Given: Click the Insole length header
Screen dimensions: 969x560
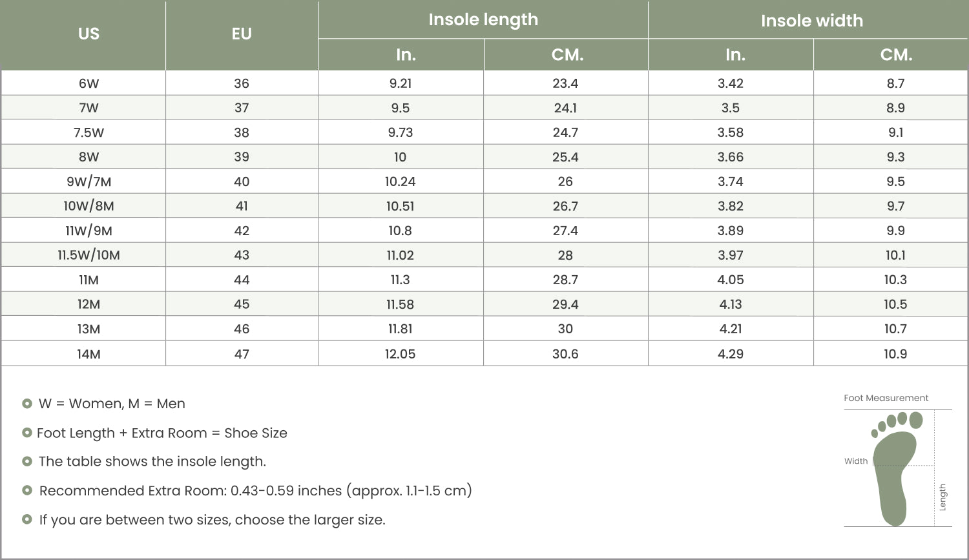Looking at the screenshot, I should (x=483, y=20).
